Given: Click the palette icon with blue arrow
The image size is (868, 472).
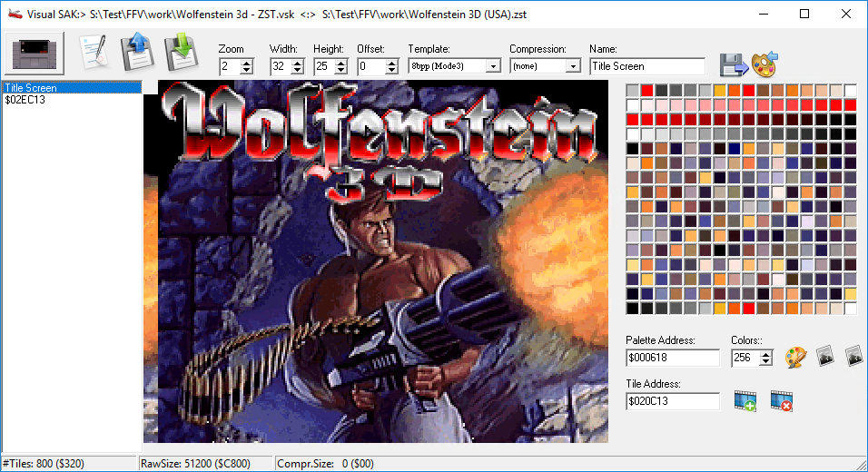Looking at the screenshot, I should pyautogui.click(x=765, y=64).
